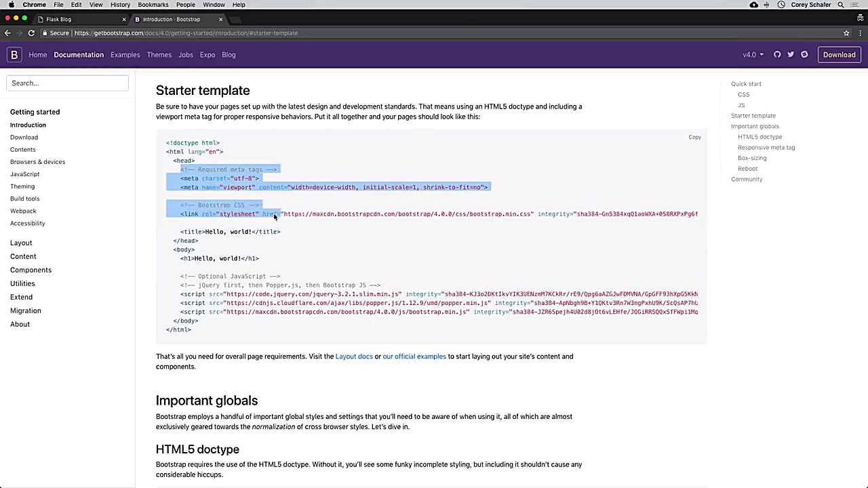Image resolution: width=868 pixels, height=488 pixels.
Task: Expand the v4.0 version dropdown
Action: [753, 55]
